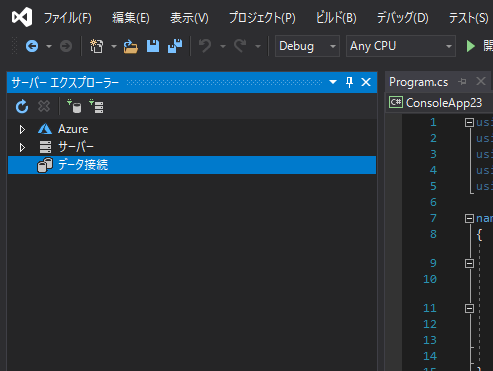This screenshot has width=493, height=371.
Task: Open the サーバー エクスプローラー window options dropdown
Action: [x=333, y=82]
